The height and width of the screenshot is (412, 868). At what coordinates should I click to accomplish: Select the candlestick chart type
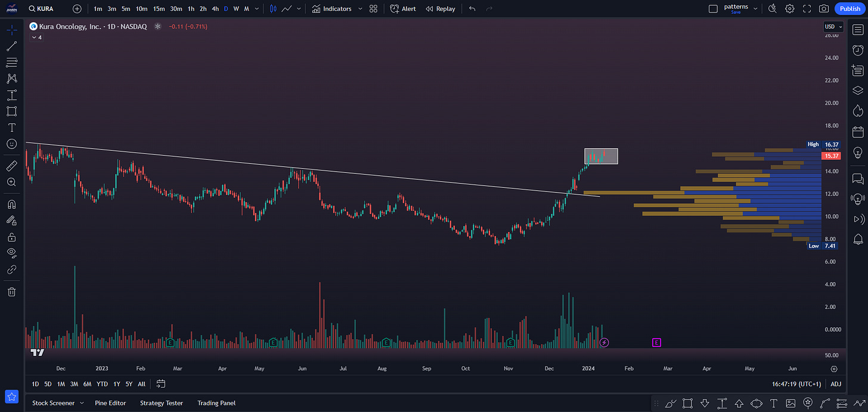(x=273, y=9)
